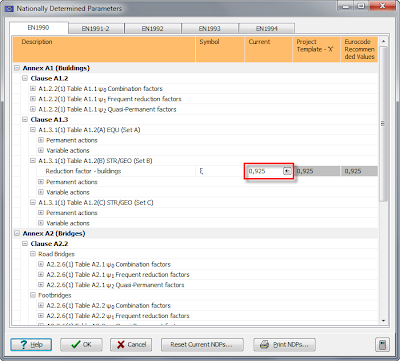Expand Variable actions under STR/GEO (Set C)
This screenshot has width=400, height=361.
pos(41,223)
